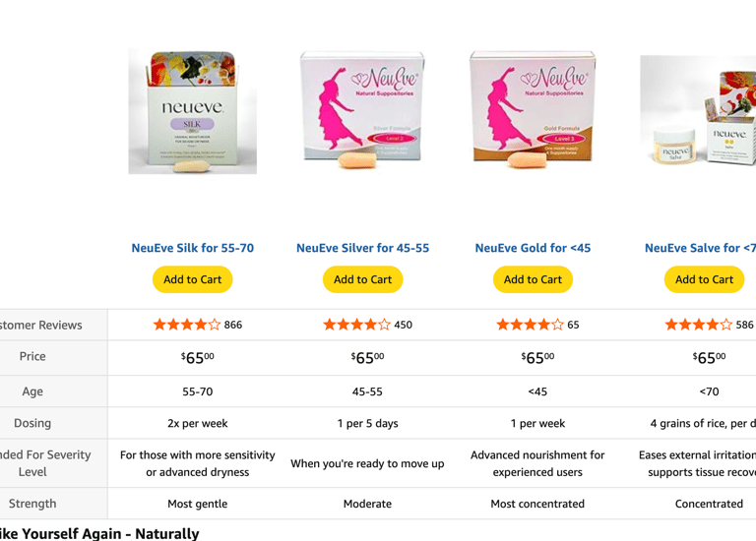Viewport: 756px width, 541px height.
Task: Add NeuEve Silver to cart
Action: click(x=362, y=279)
